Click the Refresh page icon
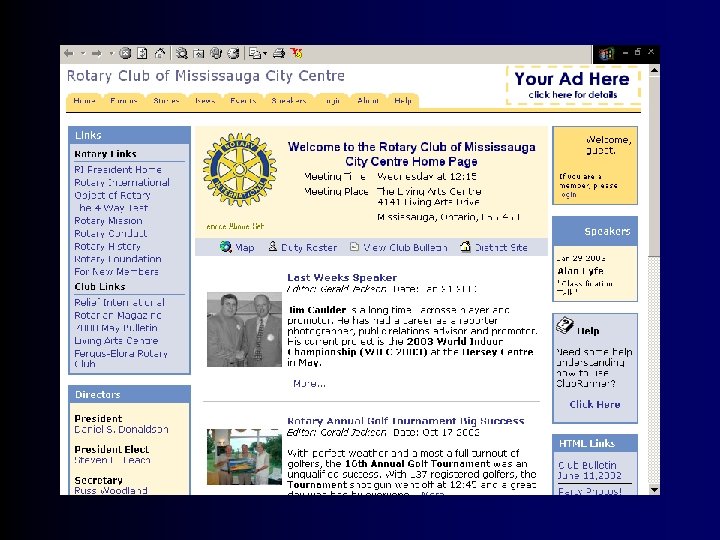Screen dimensions: 720x540 (142, 53)
